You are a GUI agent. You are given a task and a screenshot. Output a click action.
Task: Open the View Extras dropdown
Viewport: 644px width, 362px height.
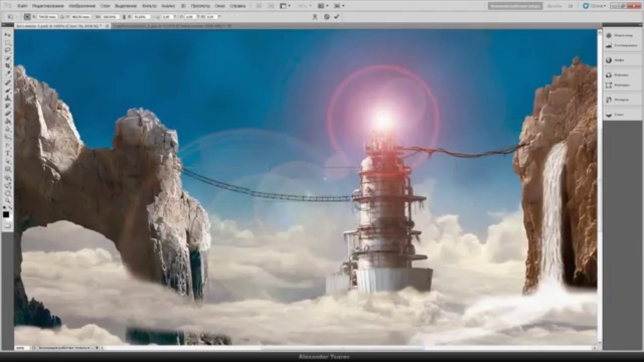[284, 6]
